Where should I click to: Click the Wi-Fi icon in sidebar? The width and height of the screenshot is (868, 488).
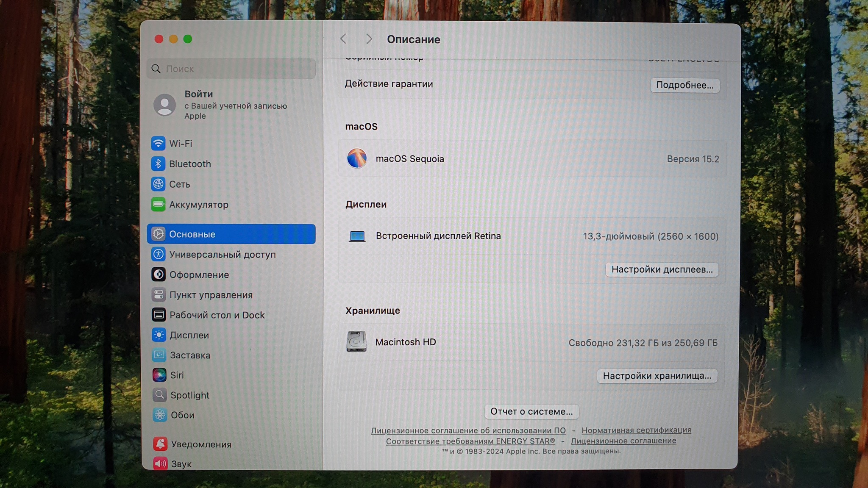[158, 144]
